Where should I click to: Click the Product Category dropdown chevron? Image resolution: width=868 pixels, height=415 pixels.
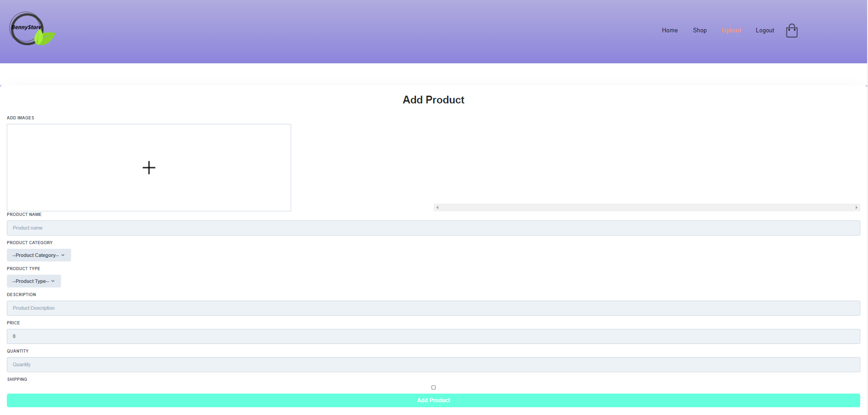63,255
